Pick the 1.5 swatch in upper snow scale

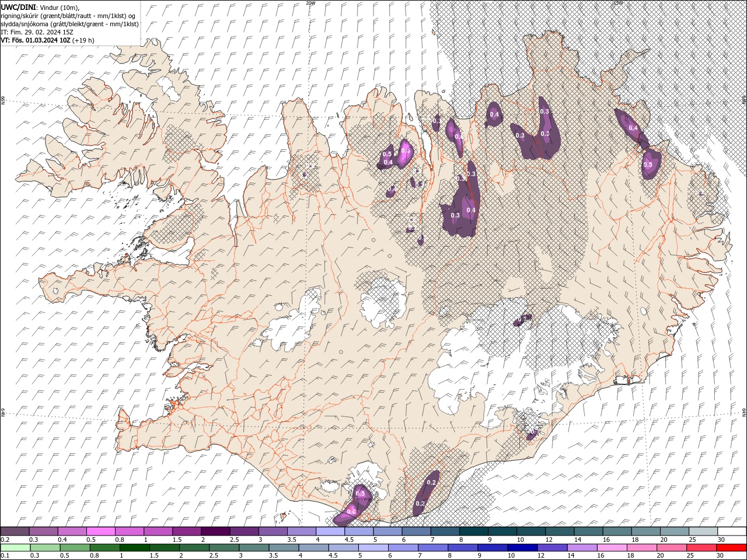186,531
